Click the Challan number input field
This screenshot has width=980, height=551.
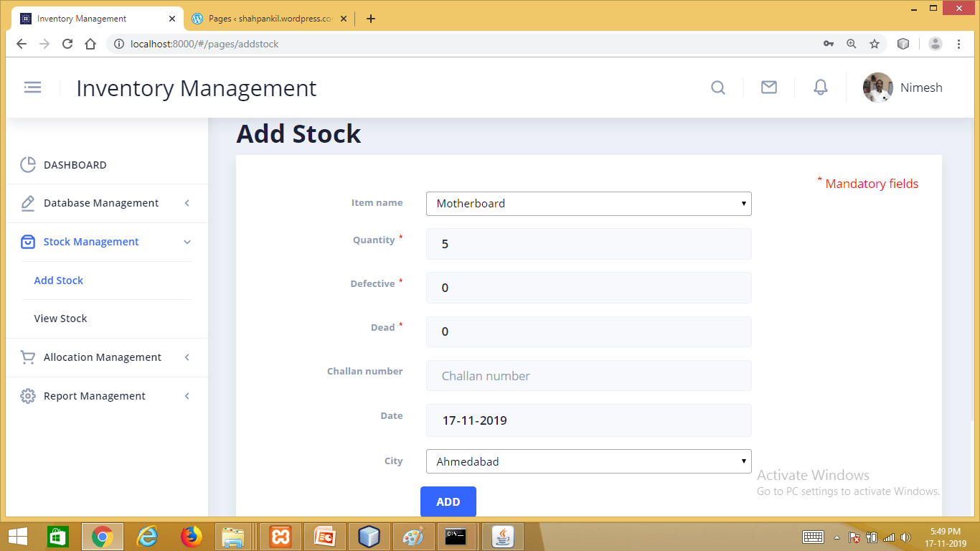tap(588, 375)
